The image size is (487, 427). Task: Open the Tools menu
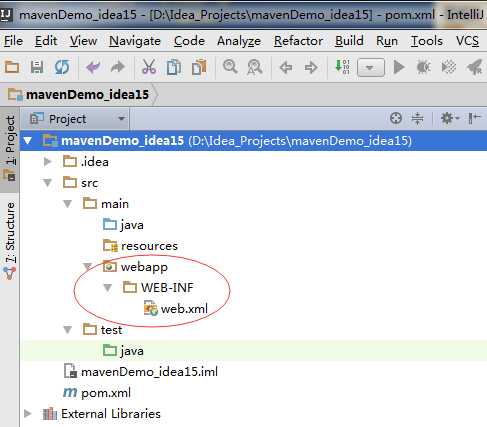click(427, 41)
